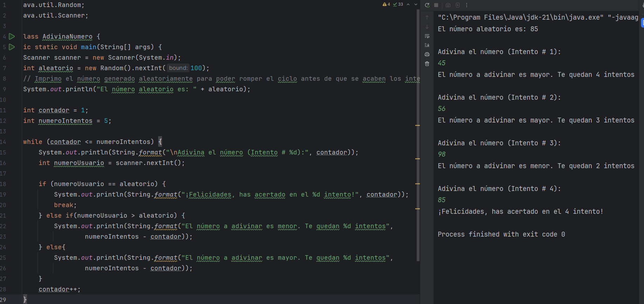This screenshot has height=304, width=644.
Task: Click 'scanner.nextInt()' on line 16
Action: pyautogui.click(x=148, y=163)
